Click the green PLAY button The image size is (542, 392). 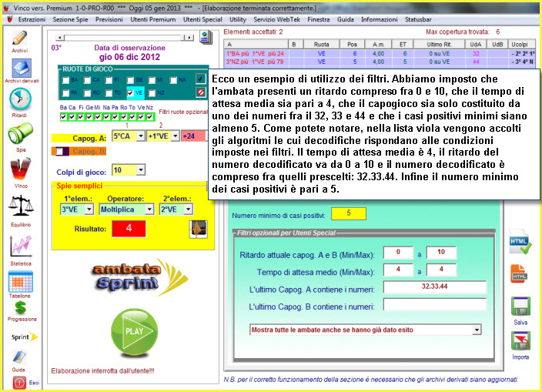(x=134, y=332)
